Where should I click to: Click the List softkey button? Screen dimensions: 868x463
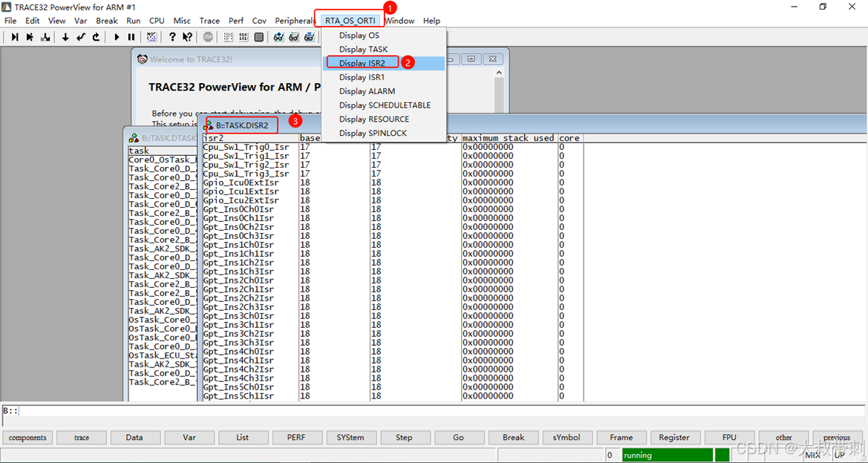(243, 438)
